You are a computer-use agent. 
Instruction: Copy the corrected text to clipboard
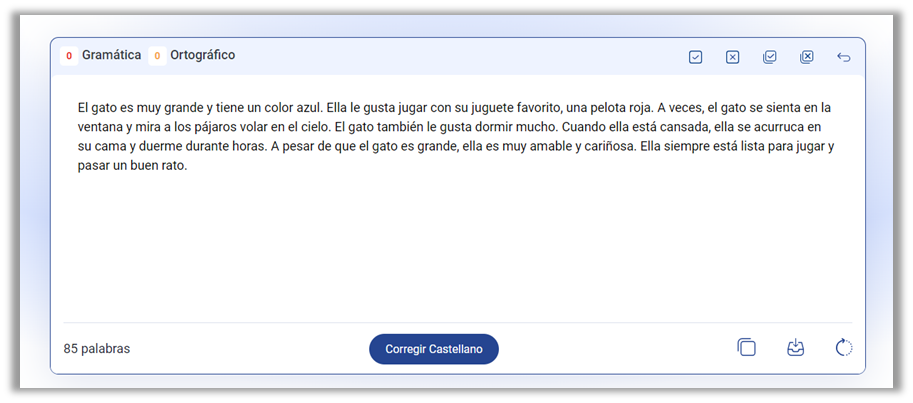click(746, 348)
